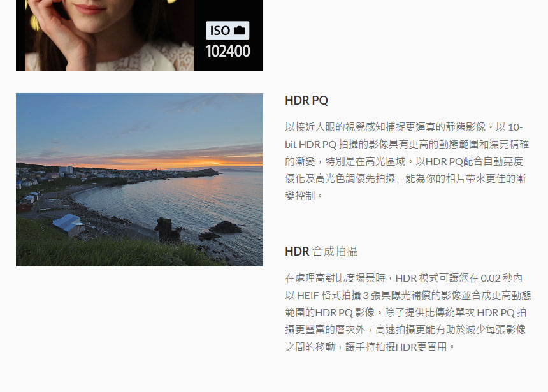Click the small camera glyph beside ISO
Screen dimensions: 548x392
(240, 31)
